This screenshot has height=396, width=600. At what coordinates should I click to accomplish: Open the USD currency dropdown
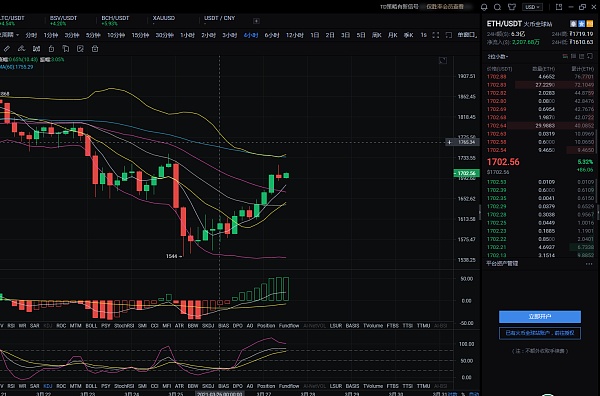click(532, 7)
